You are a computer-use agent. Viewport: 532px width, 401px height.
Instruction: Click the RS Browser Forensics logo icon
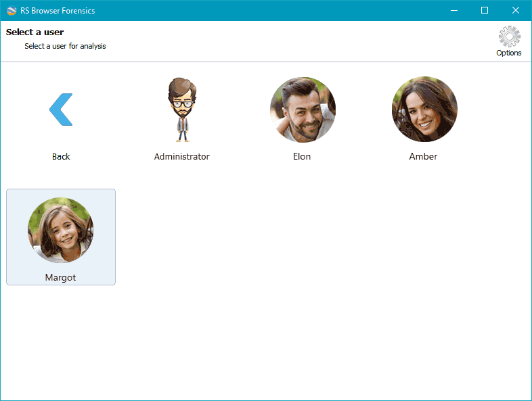click(x=12, y=11)
